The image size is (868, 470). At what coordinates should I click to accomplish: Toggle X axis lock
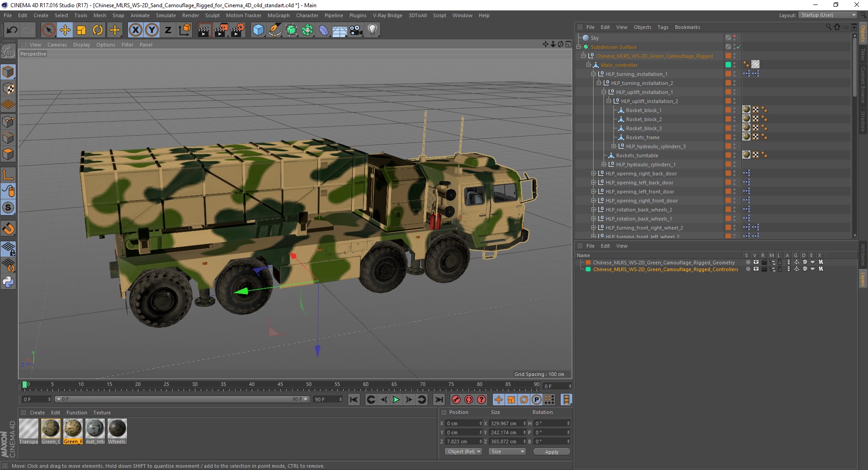[x=135, y=30]
